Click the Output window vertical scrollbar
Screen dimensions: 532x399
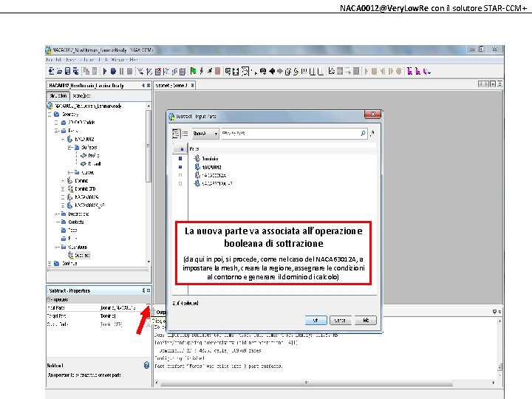(499, 366)
